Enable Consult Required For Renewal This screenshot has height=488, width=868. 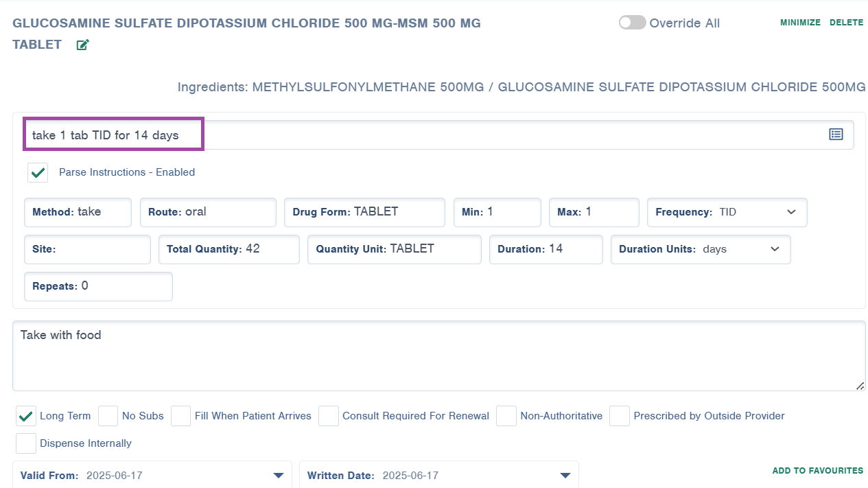(329, 416)
